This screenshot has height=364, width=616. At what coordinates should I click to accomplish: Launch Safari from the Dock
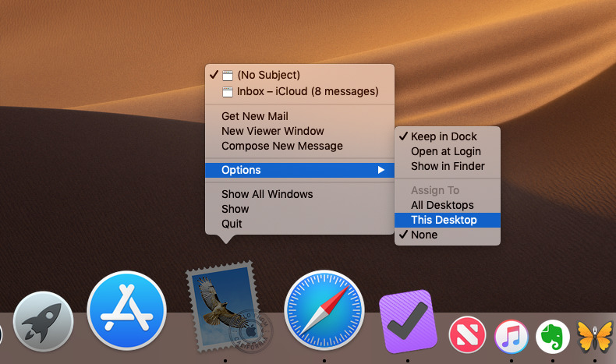pyautogui.click(x=324, y=310)
